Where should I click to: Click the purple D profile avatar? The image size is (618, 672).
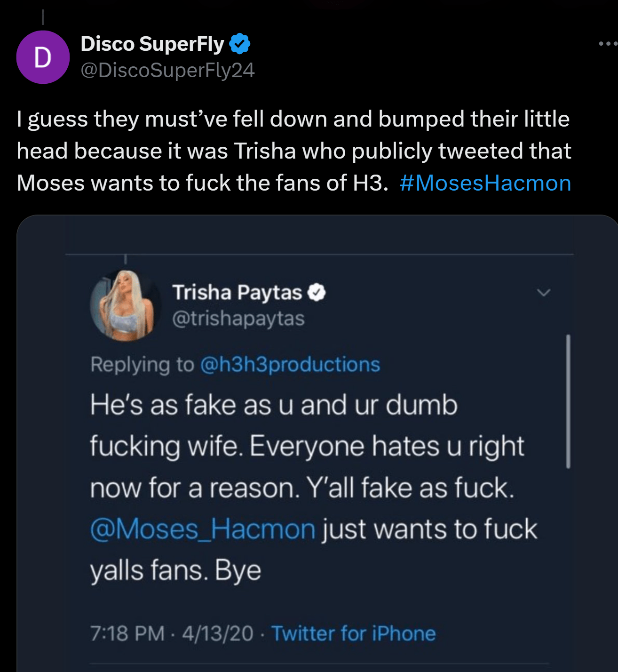click(43, 57)
